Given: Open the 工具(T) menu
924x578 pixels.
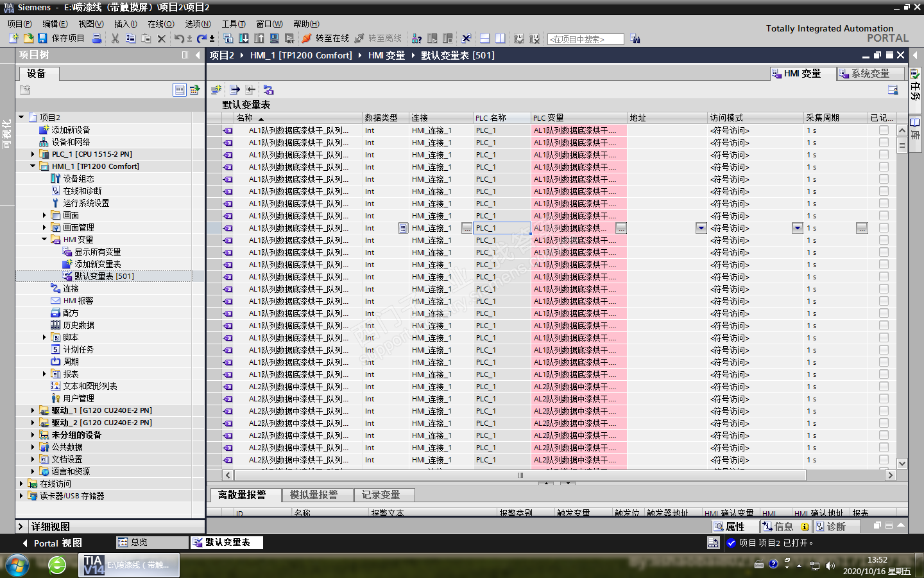Looking at the screenshot, I should [x=234, y=24].
